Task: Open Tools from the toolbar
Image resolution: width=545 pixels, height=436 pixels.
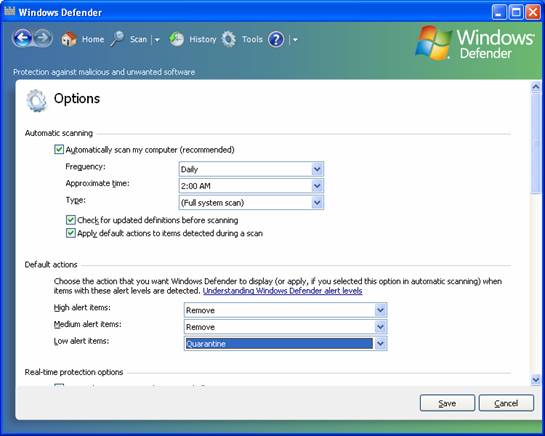Action: pyautogui.click(x=252, y=39)
